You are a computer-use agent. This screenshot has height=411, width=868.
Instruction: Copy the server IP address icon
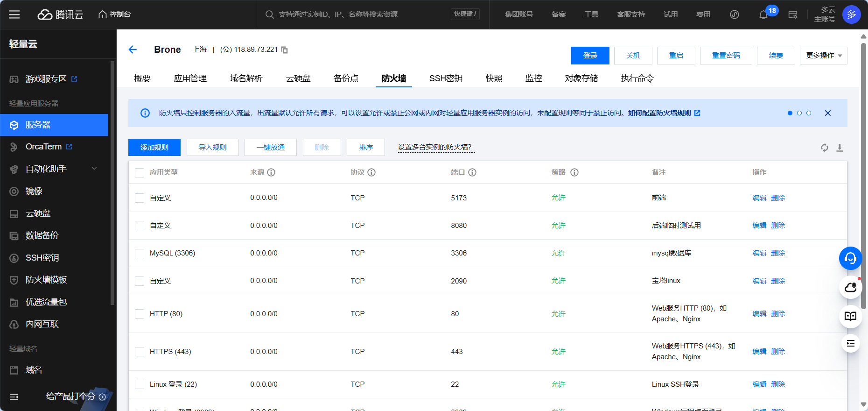pos(284,50)
